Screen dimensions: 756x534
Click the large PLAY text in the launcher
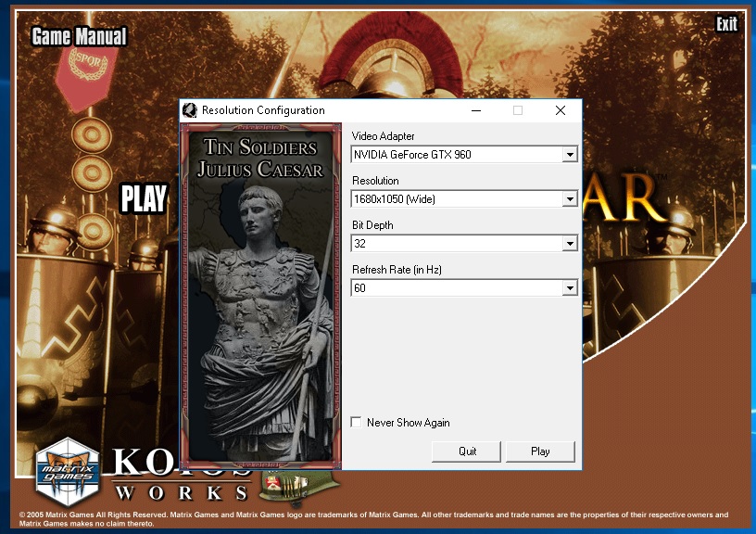(144, 198)
